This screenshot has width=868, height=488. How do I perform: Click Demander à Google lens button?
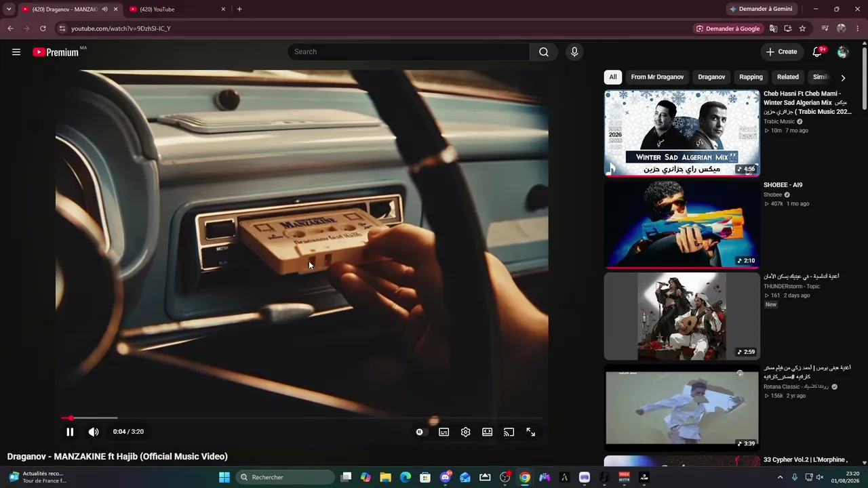click(x=728, y=28)
